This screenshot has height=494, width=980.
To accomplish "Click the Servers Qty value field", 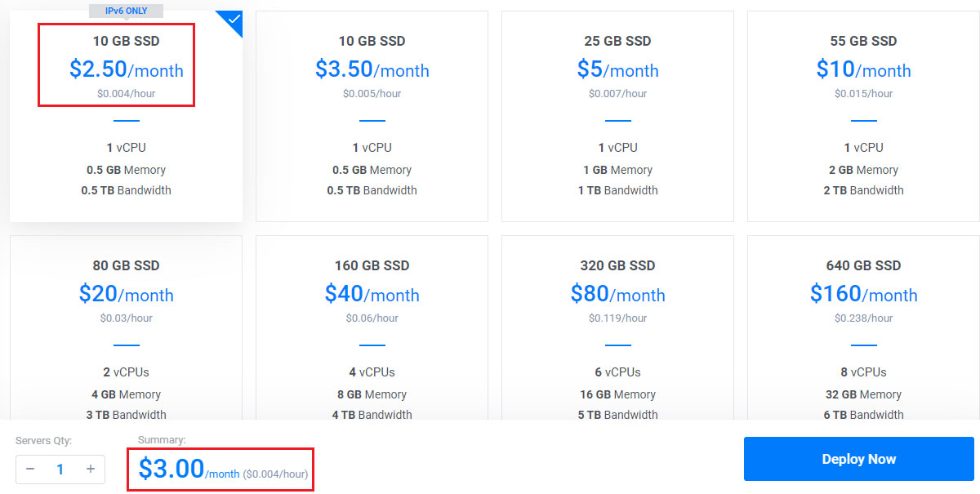I will tap(60, 469).
